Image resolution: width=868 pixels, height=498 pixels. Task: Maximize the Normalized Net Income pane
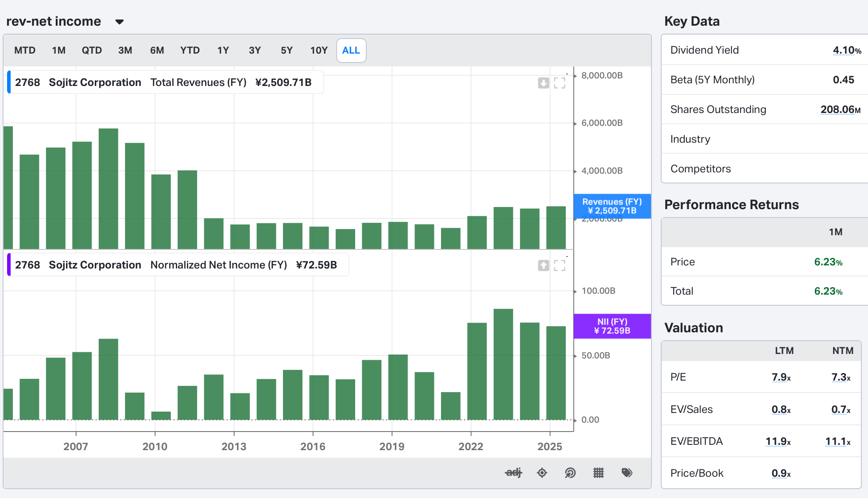point(560,265)
